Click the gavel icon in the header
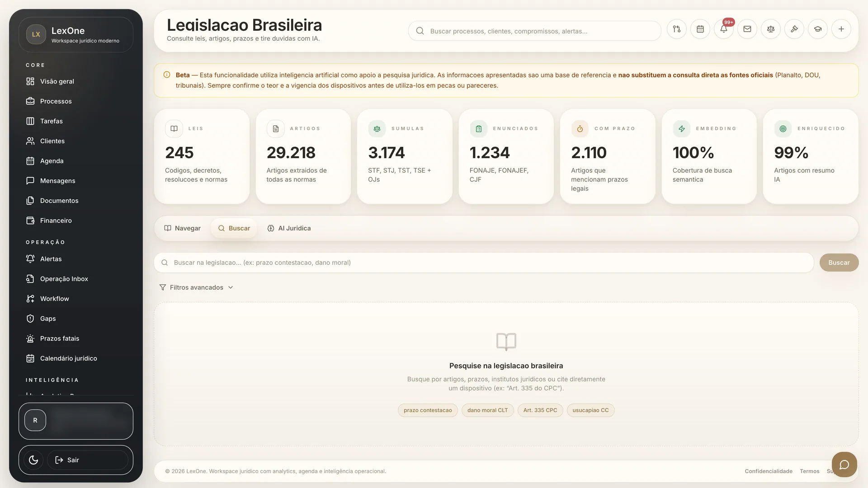The image size is (868, 488). point(794,29)
